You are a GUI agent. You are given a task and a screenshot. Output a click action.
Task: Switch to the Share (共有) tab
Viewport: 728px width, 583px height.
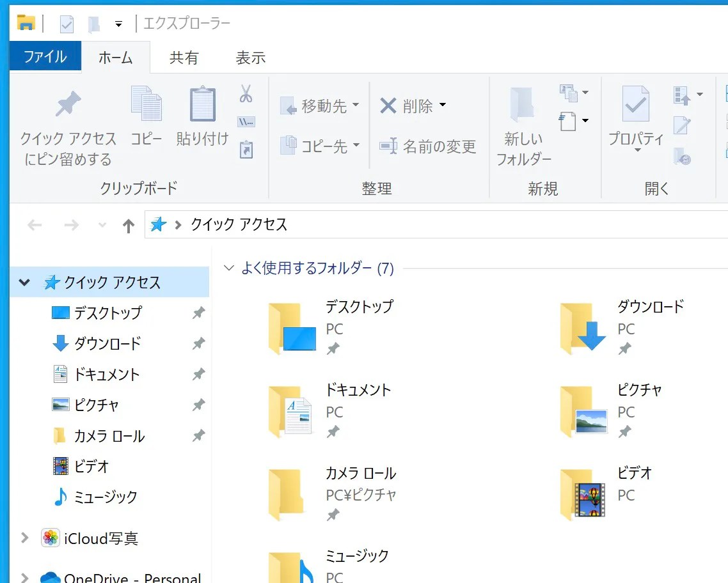184,58
